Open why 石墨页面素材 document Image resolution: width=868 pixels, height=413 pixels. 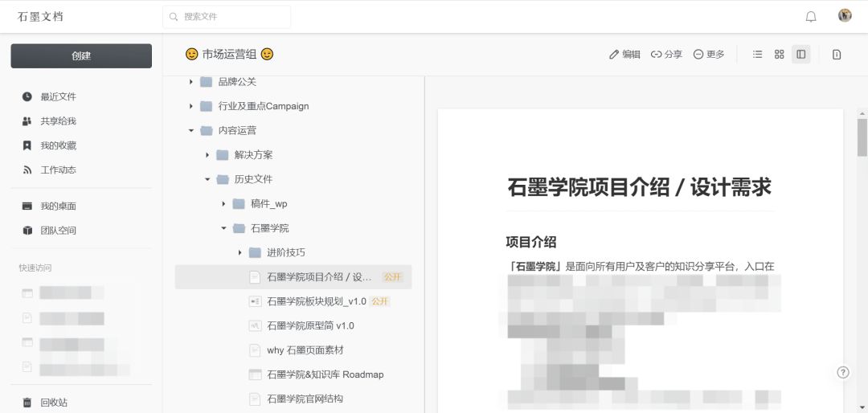click(305, 350)
